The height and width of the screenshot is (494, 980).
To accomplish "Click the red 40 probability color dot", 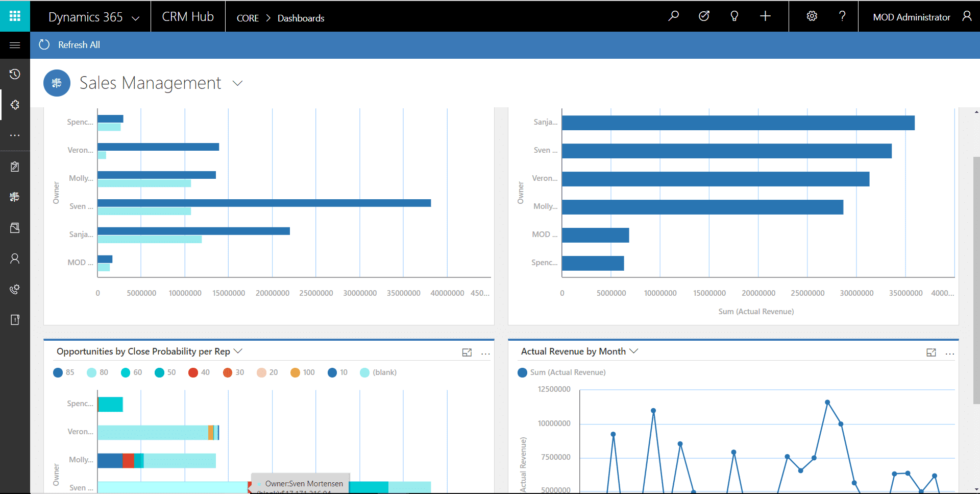I will tap(192, 372).
